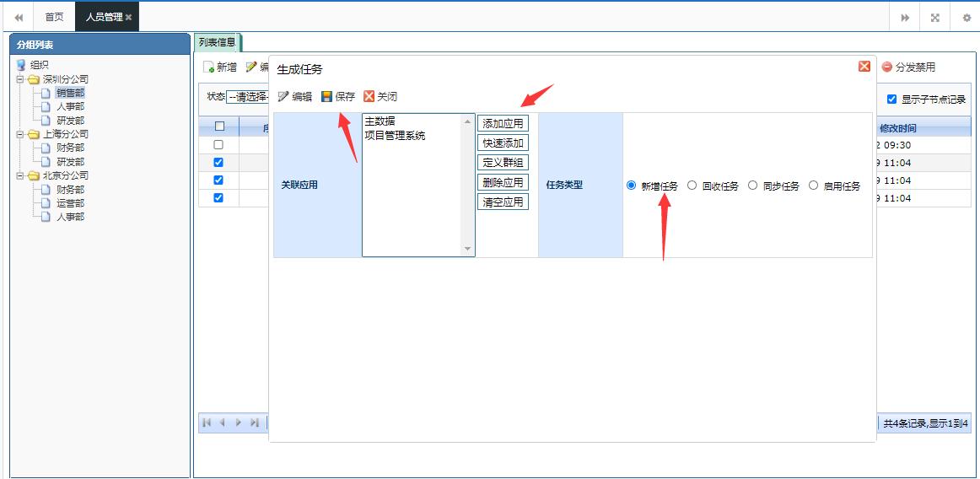Screen dimensions: 980x479
Task: Click the 新增 icon in list toolbar
Action: point(209,67)
